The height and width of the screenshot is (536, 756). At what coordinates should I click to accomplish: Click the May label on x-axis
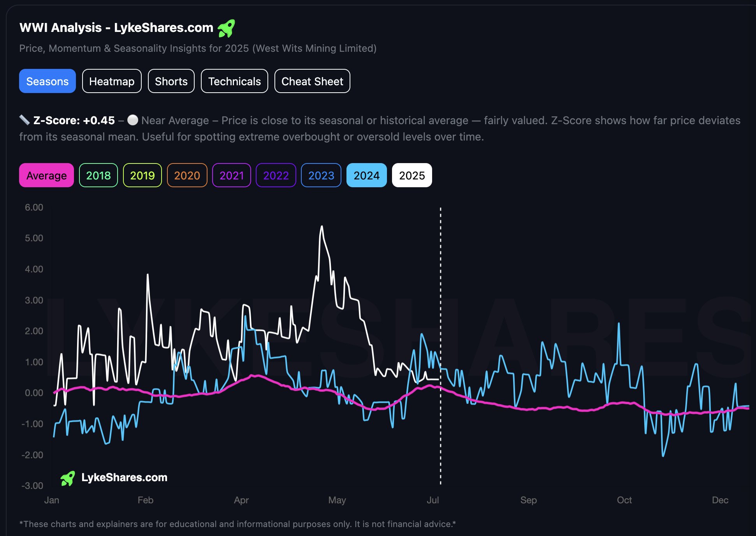(x=337, y=500)
